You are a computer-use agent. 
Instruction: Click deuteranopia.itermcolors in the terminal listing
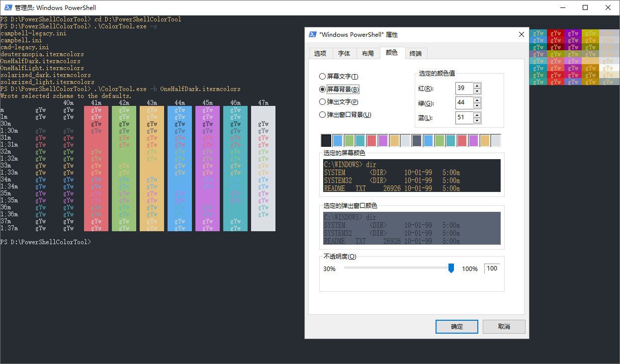pyautogui.click(x=42, y=54)
